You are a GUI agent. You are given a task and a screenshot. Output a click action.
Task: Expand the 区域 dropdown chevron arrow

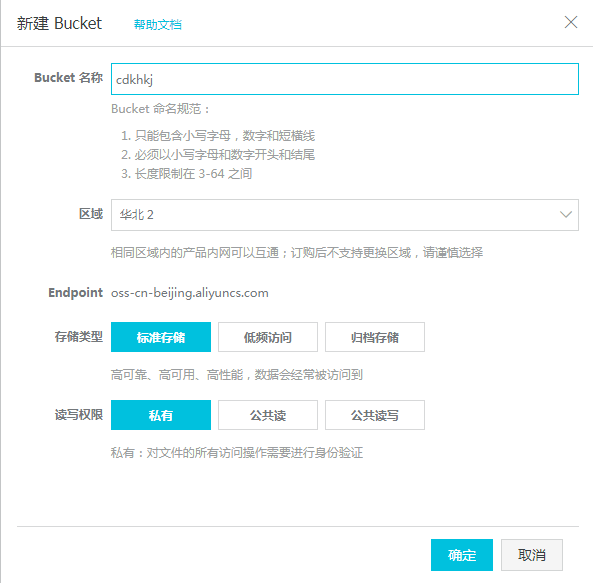(565, 215)
